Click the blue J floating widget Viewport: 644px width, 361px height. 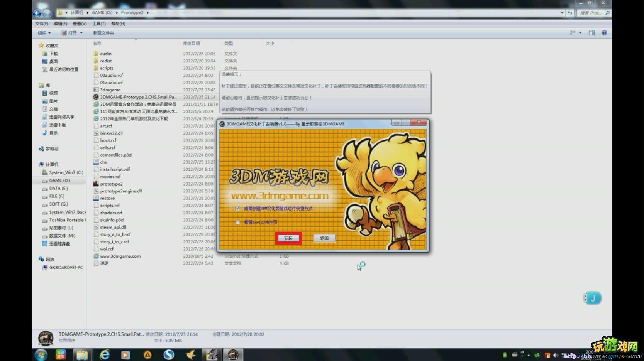(592, 298)
